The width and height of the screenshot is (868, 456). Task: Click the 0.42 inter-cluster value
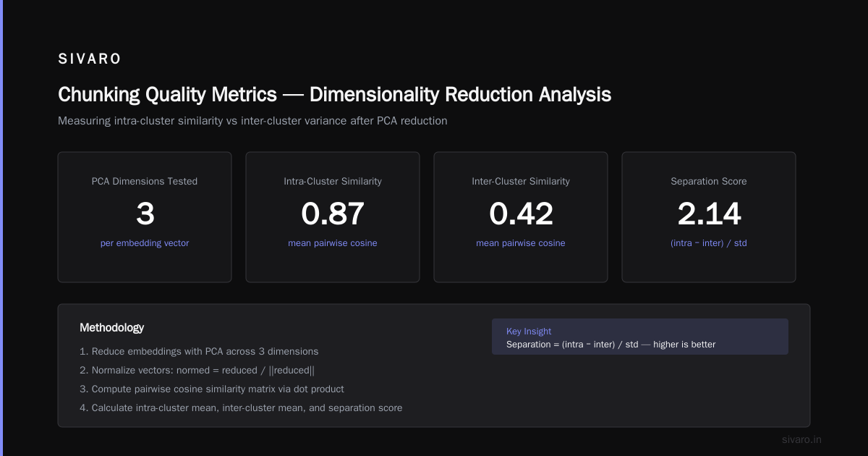(521, 214)
